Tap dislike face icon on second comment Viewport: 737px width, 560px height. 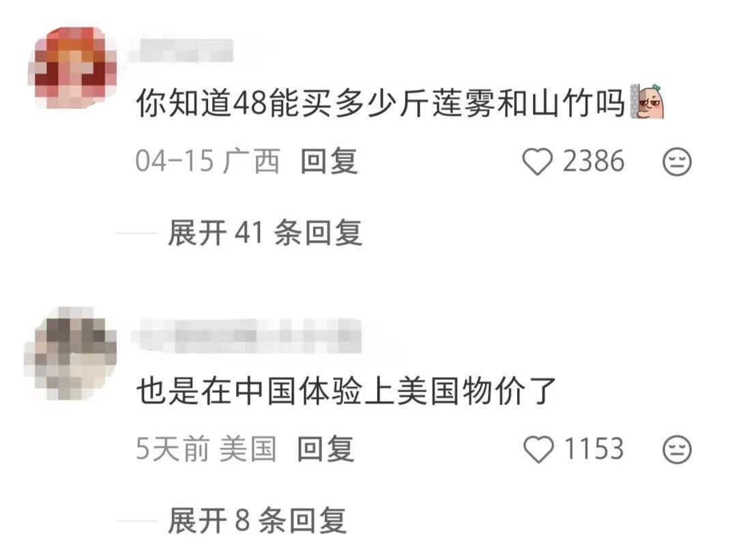(x=677, y=450)
